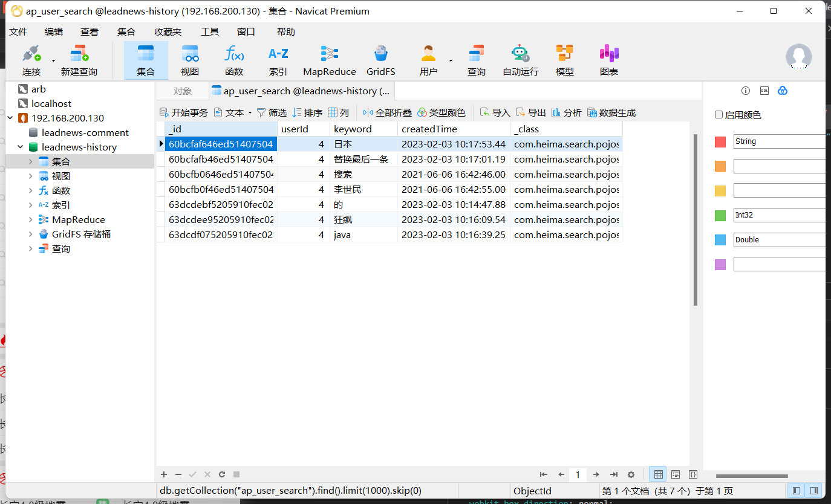Screen dimensions: 831x504
Task: Toggle the right information pane button
Action: pos(814,491)
